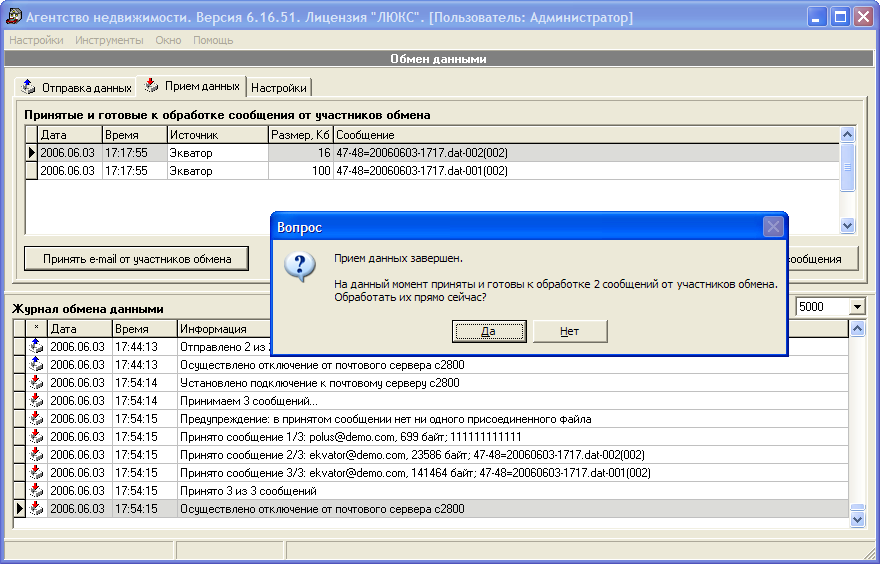Maximize the application window

point(841,17)
